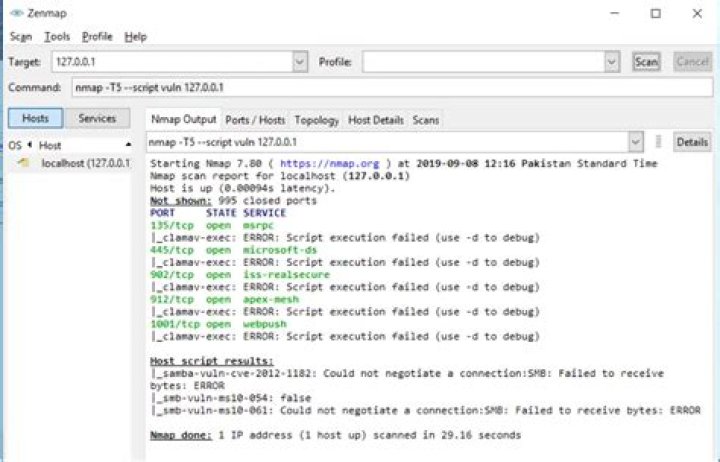This screenshot has width=720, height=462.
Task: Switch to the Ports / Hosts tab
Action: [255, 120]
